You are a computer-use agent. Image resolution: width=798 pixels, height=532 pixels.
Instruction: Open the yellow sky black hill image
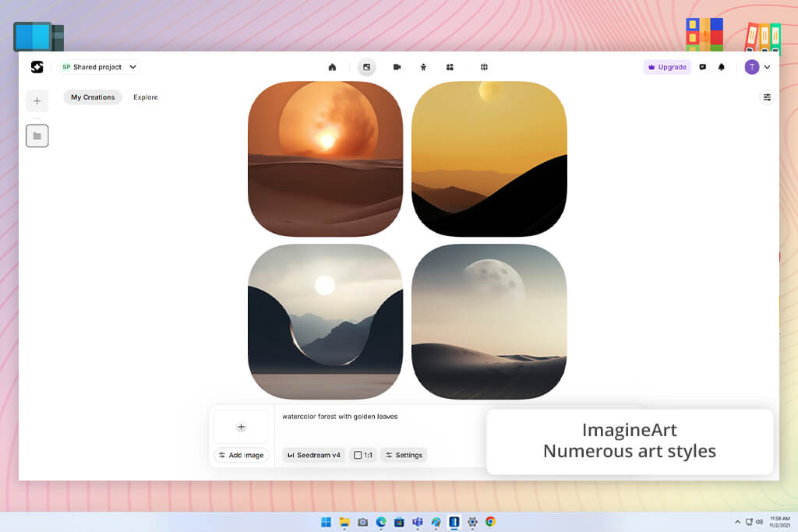point(489,159)
